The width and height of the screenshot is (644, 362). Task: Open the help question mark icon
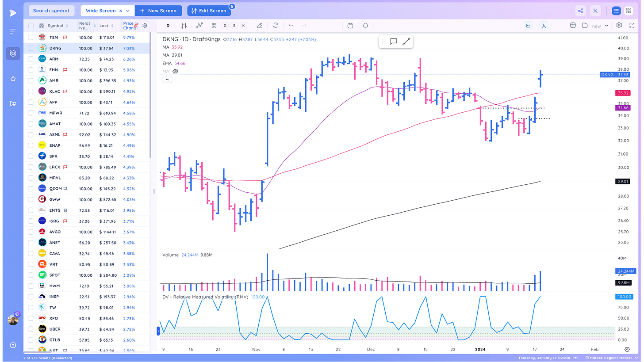[13, 345]
